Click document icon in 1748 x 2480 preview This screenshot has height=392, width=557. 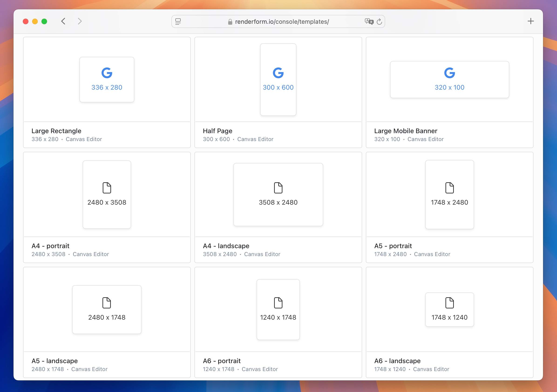(x=449, y=188)
